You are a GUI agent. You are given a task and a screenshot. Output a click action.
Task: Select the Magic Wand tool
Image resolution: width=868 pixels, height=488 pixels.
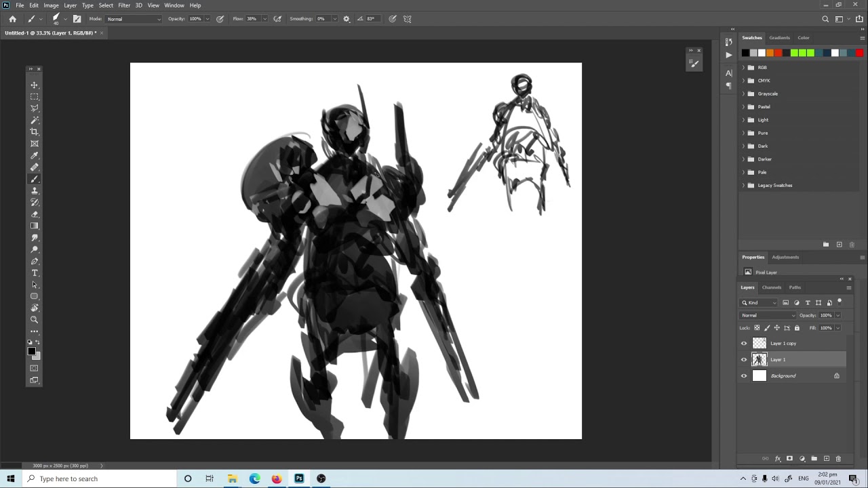tap(35, 120)
